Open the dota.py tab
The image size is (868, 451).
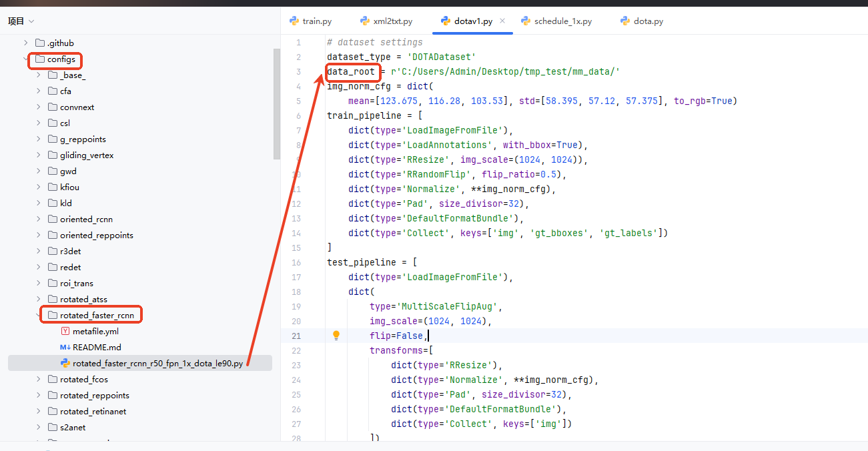(x=641, y=21)
